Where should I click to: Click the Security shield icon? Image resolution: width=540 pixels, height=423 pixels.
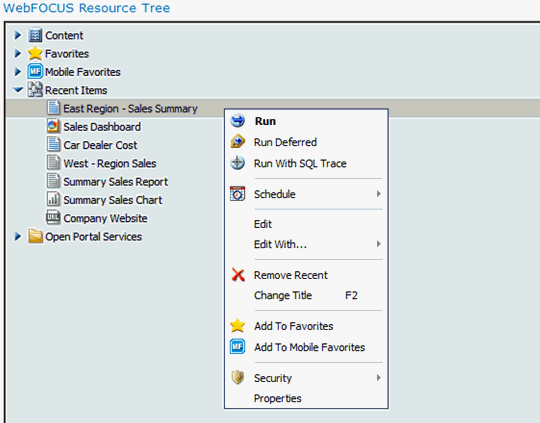(238, 378)
